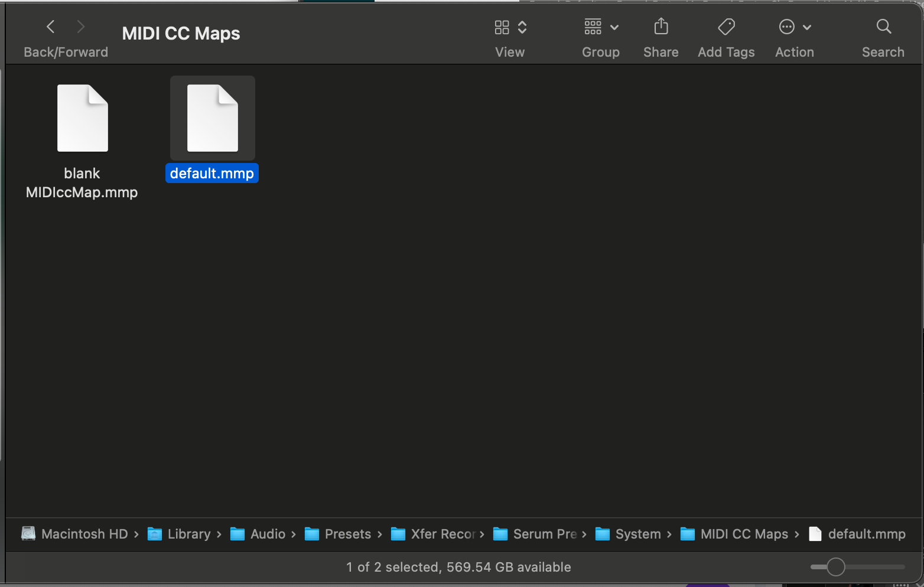Click Library folder in the path bar

point(179,534)
